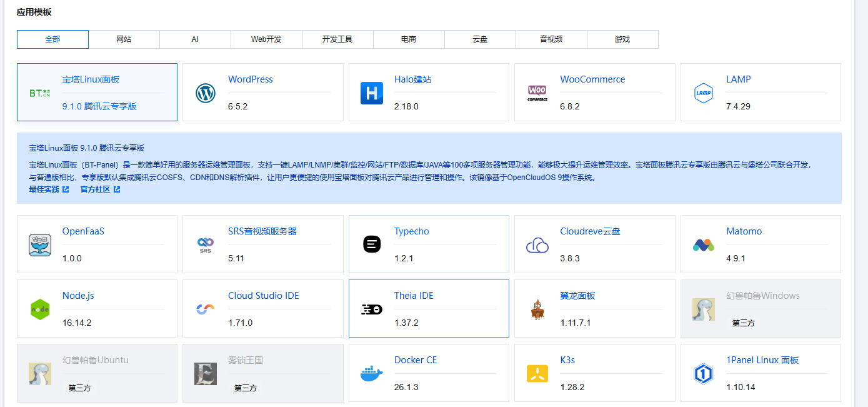
Task: Switch to the AI tab
Action: (195, 39)
